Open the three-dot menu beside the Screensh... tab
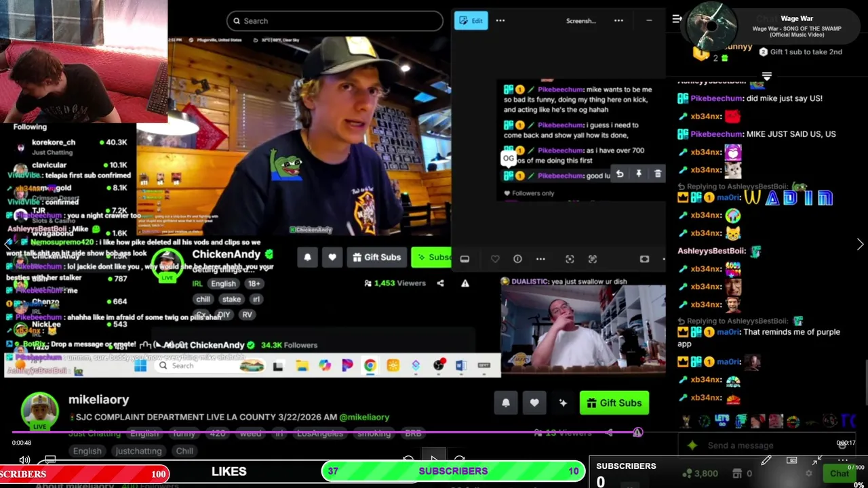This screenshot has height=488, width=868. (x=618, y=20)
